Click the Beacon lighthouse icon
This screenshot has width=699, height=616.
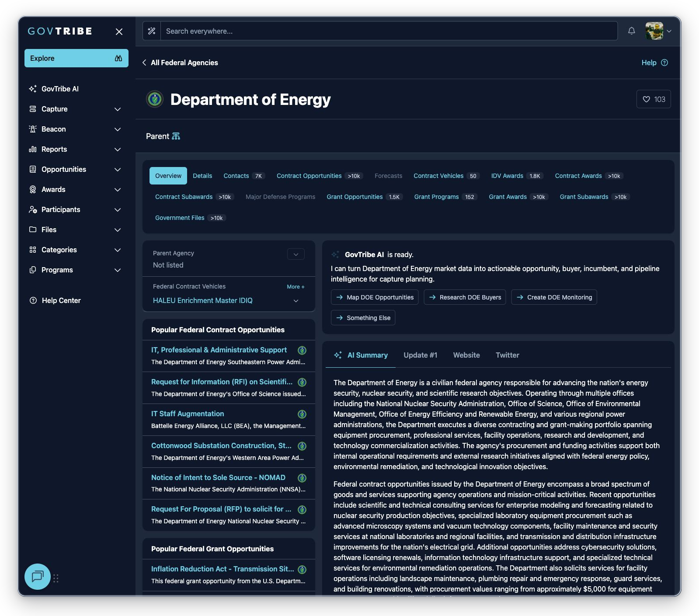tap(33, 129)
